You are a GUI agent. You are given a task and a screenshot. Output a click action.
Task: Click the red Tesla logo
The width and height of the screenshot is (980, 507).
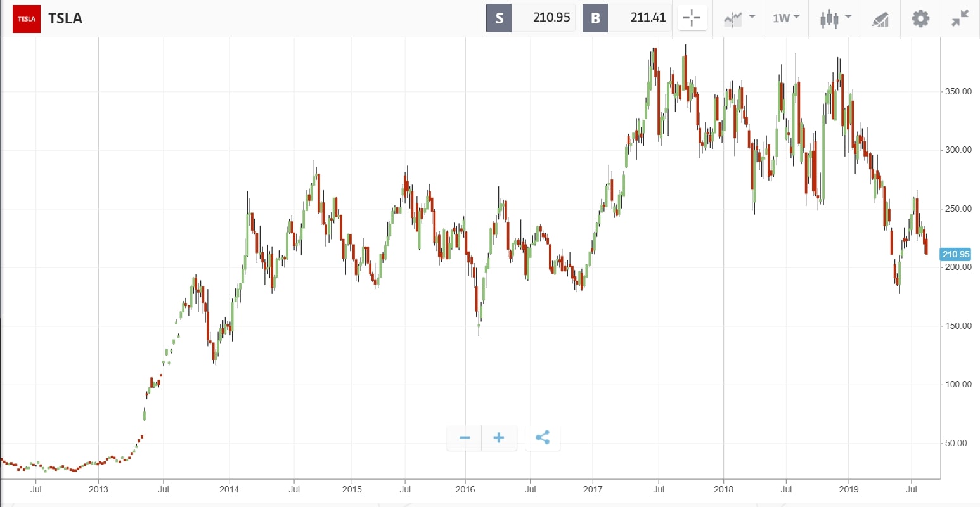(27, 19)
